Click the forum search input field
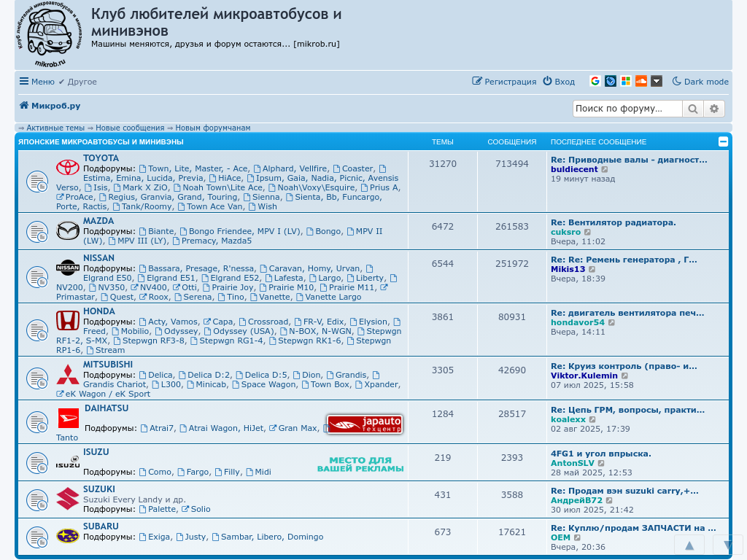Screen dimensions: 747x560 click(x=627, y=109)
